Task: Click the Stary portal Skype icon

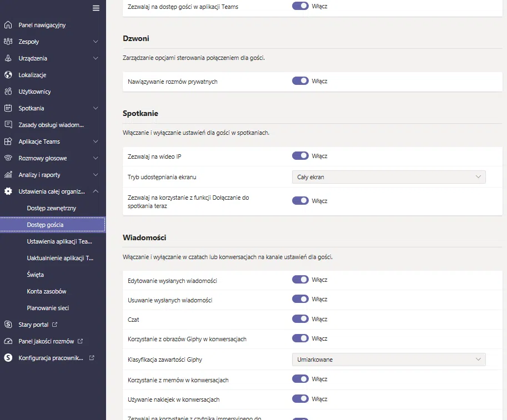Action: point(8,325)
